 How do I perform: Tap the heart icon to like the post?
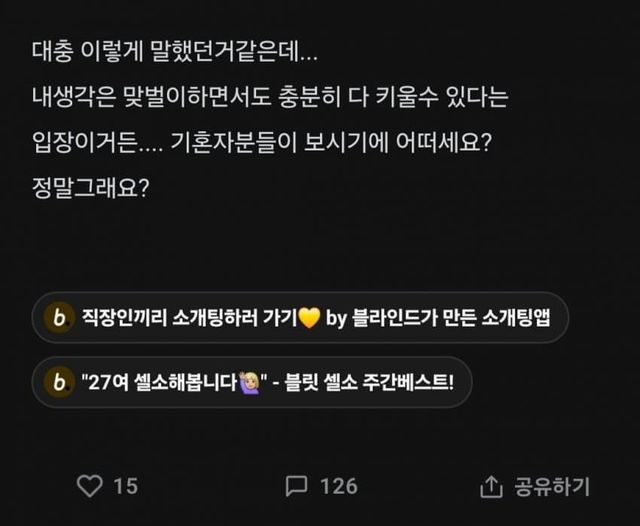(x=90, y=486)
